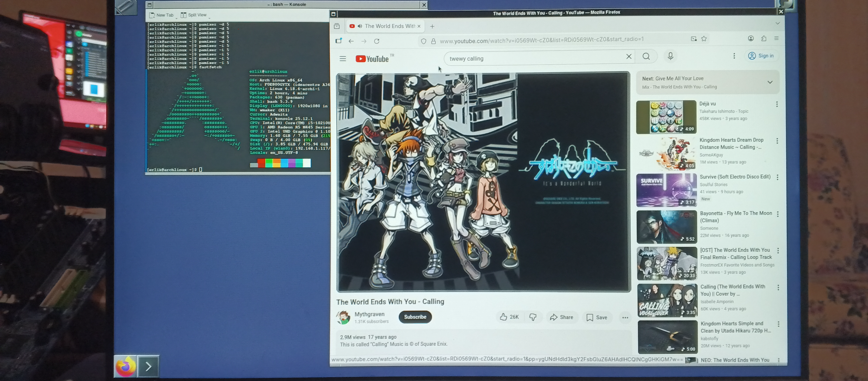The height and width of the screenshot is (381, 868).
Task: Open the YouTube guide hamburger menu
Action: 343,59
